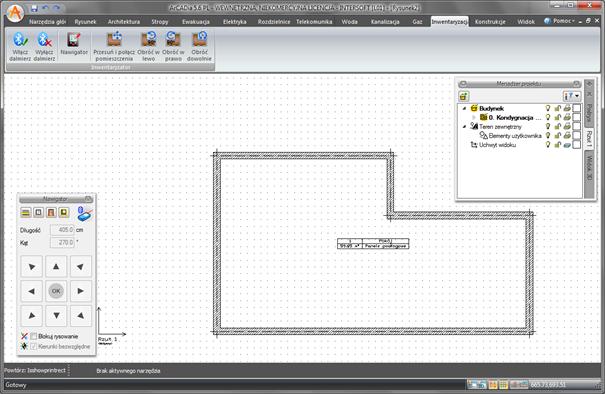Check the color box for Teren zewnętrzny

pos(576,126)
